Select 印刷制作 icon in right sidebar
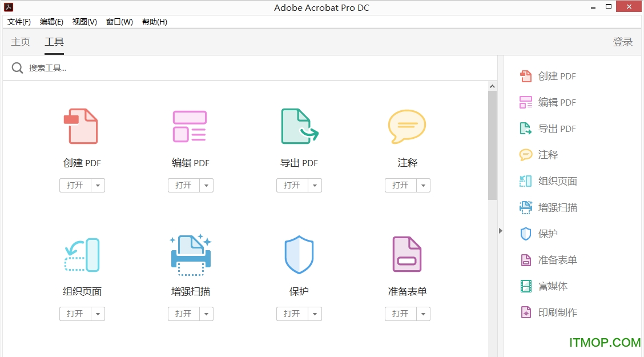 click(x=526, y=312)
